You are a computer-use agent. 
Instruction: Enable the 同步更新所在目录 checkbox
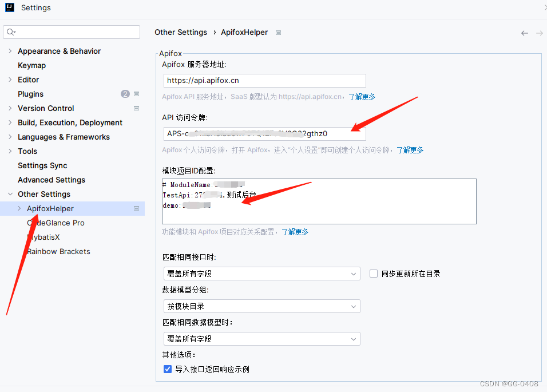[374, 274]
